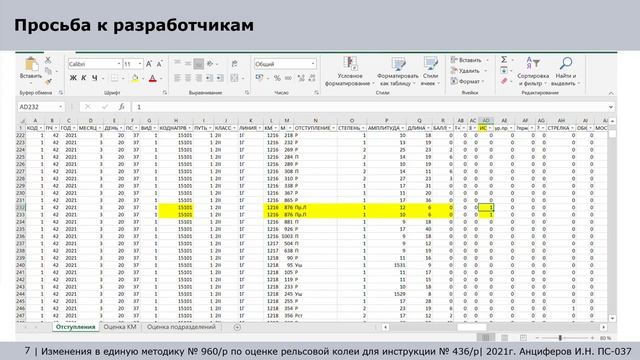Collapse the ribbon with chevron
This screenshot has height=360, width=640.
(611, 93)
